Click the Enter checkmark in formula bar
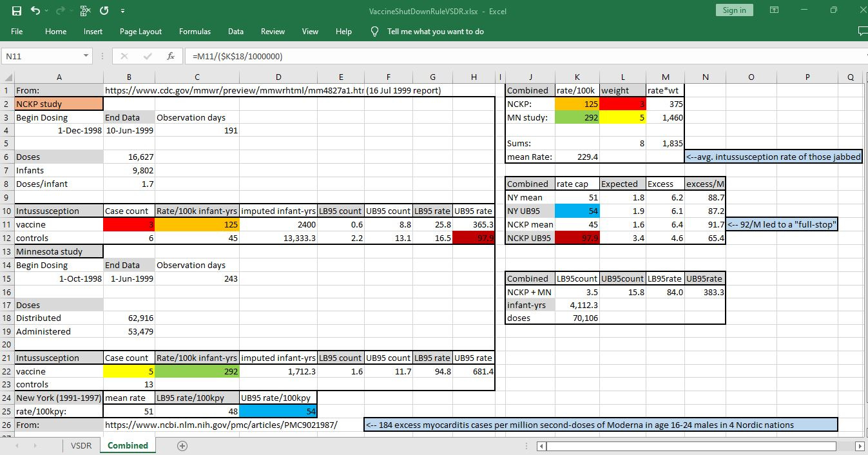 pyautogui.click(x=148, y=56)
